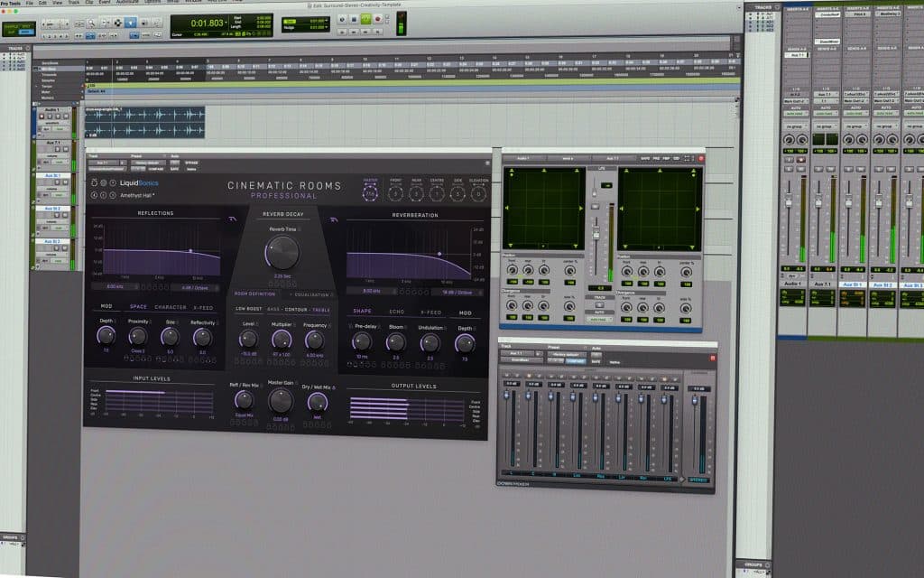Click the Multiplier knob
The image size is (924, 578).
[282, 340]
